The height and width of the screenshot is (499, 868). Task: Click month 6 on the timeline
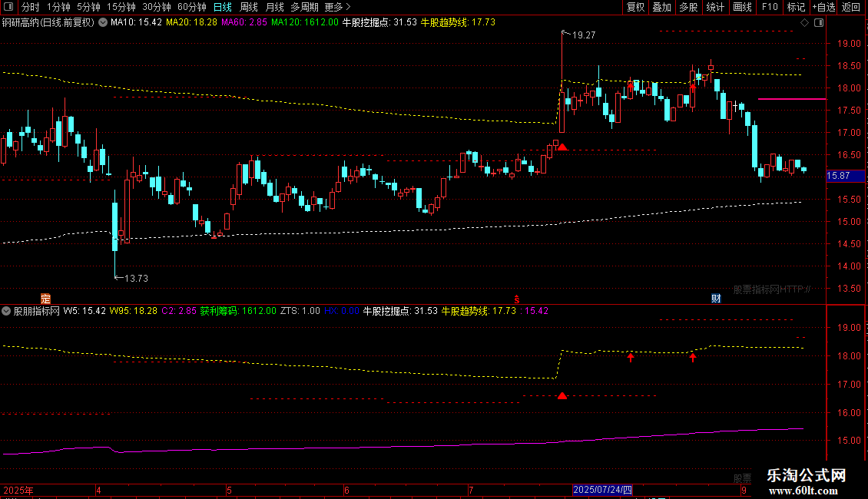tap(346, 490)
